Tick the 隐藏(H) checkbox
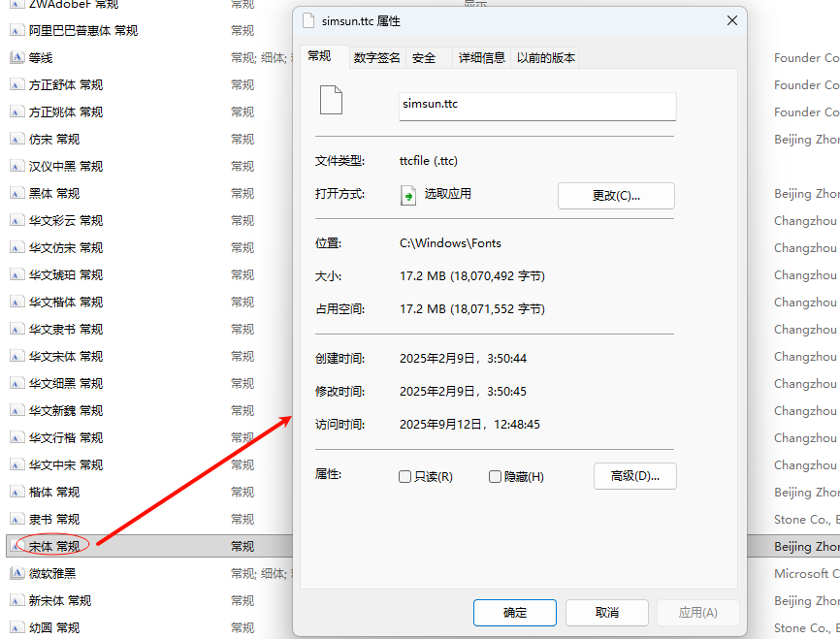The width and height of the screenshot is (840, 639). pos(495,477)
